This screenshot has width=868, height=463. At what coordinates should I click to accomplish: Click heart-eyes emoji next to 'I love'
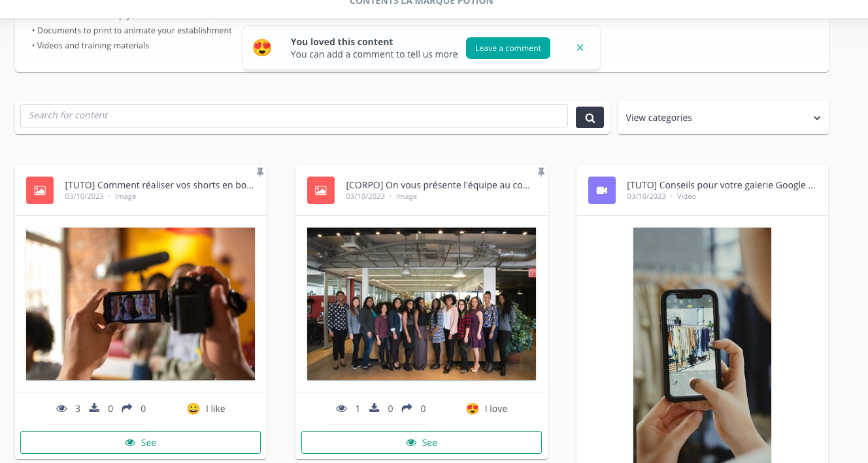pyautogui.click(x=473, y=409)
